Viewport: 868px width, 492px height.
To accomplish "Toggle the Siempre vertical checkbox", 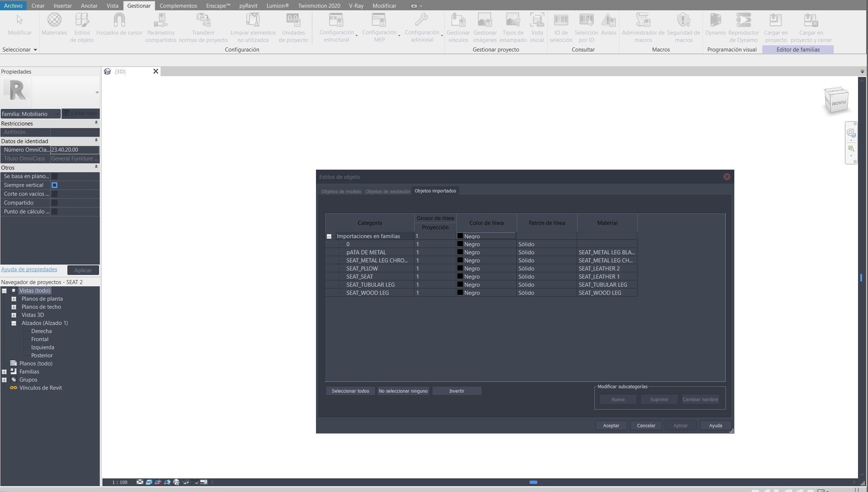I will [x=55, y=185].
